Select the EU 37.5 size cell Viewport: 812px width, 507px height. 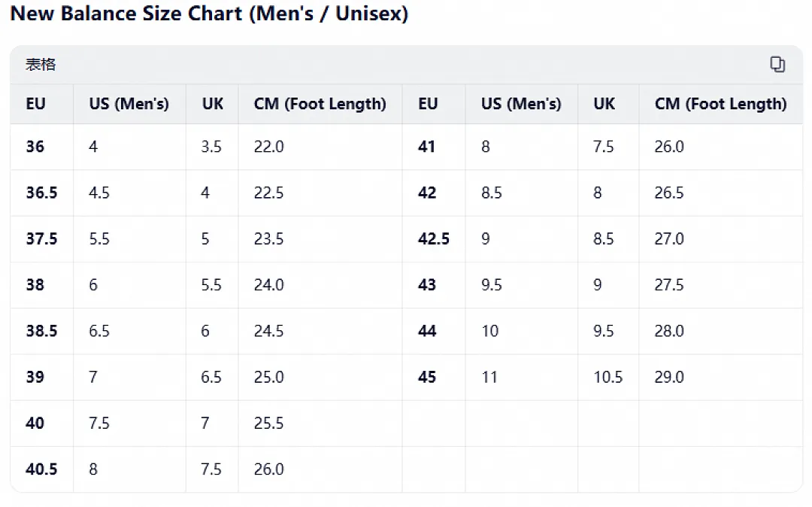tap(41, 238)
